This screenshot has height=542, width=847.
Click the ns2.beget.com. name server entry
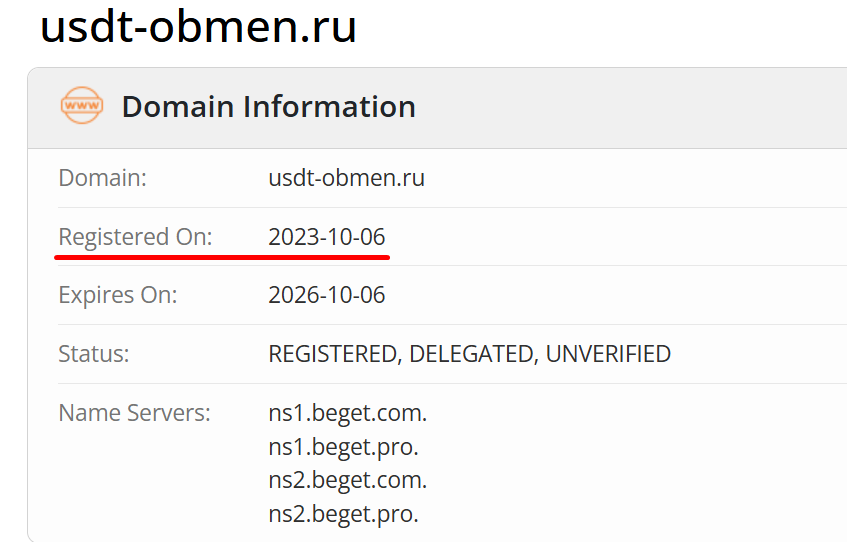tap(347, 480)
